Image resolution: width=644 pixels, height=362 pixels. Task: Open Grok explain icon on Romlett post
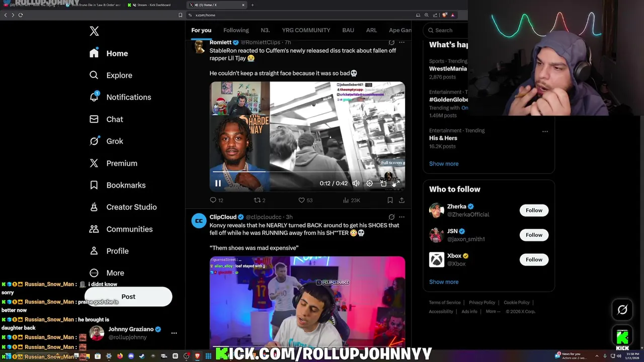(391, 43)
